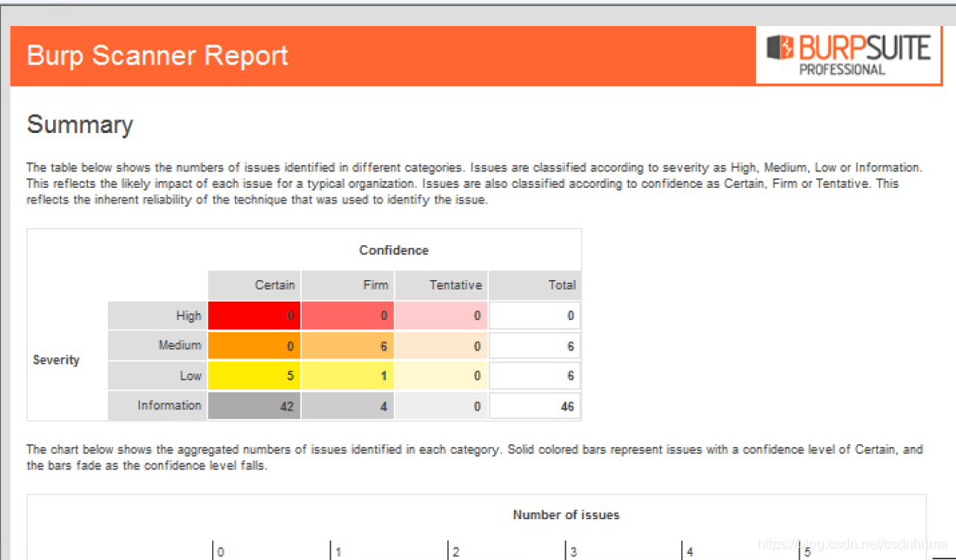Click the chart axis label 1
Screen dimensions: 956x560
tap(338, 552)
